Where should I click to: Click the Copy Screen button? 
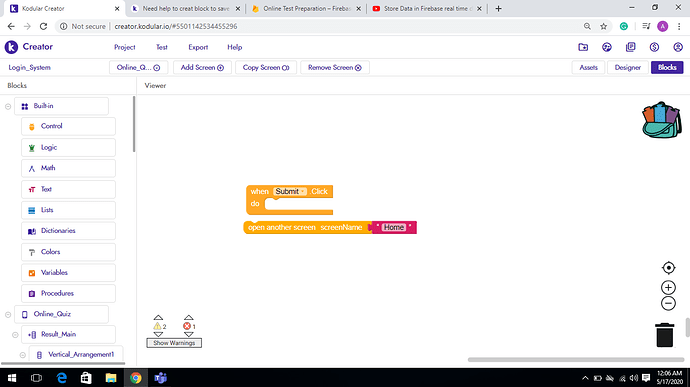pos(266,67)
